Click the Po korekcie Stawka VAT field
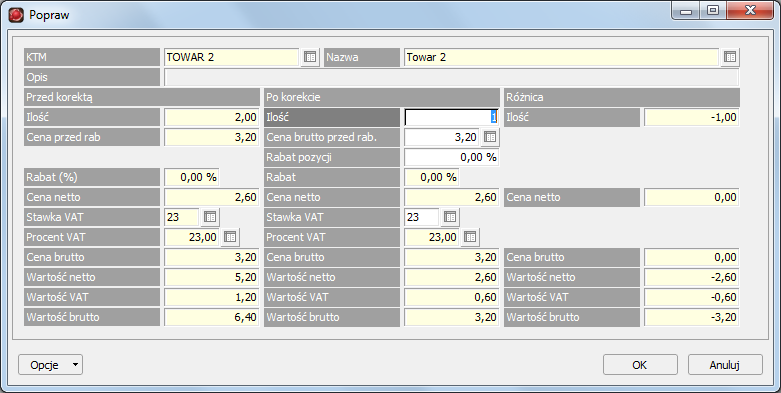 click(422, 217)
